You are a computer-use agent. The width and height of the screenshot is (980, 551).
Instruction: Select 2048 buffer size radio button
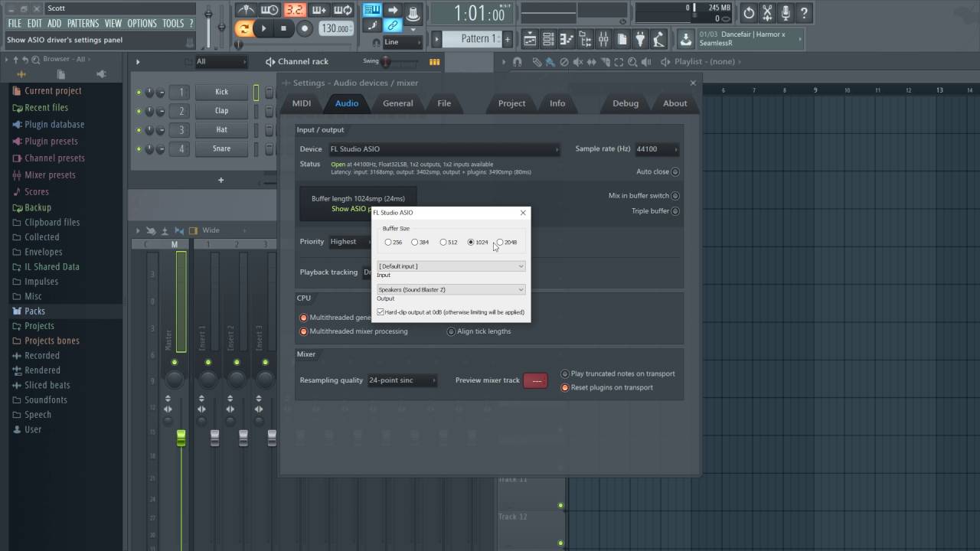[x=500, y=243]
